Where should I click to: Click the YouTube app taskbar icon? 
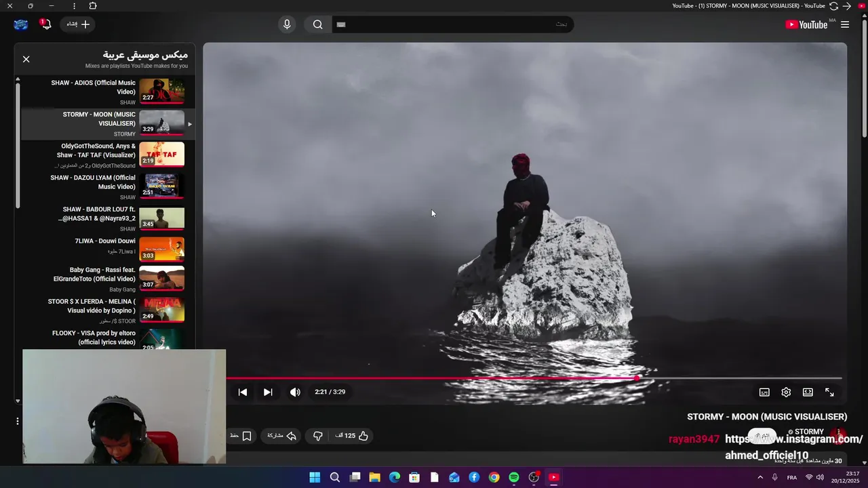[553, 477]
